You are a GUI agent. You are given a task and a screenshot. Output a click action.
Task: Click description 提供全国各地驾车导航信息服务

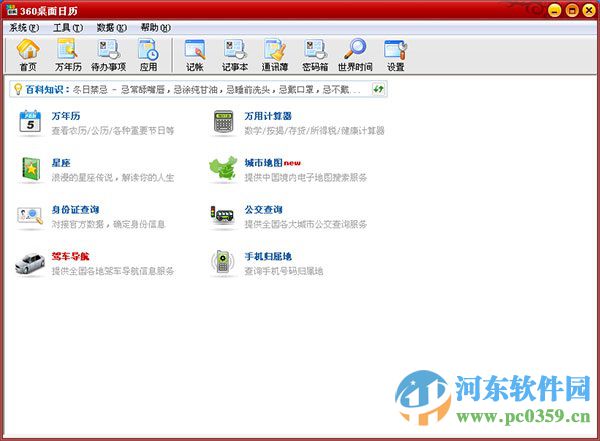point(113,271)
